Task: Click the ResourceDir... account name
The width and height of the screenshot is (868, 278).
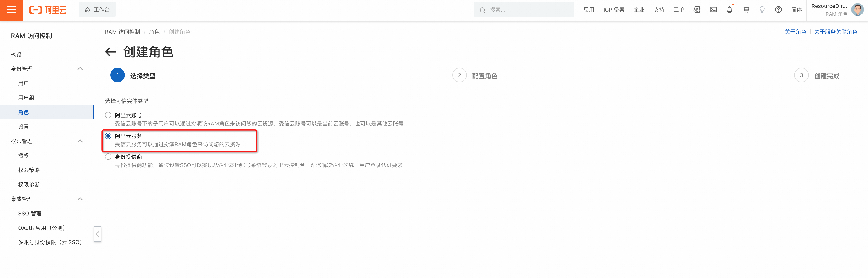Action: pos(829,6)
